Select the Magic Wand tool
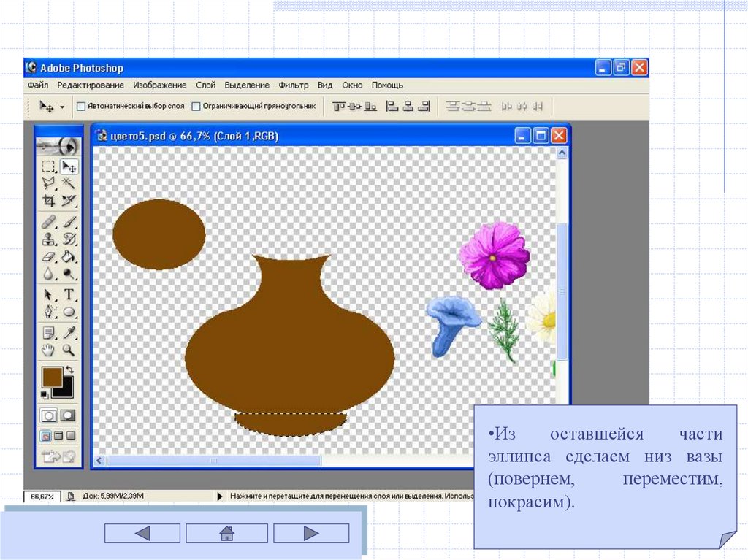Screen dimensions: 748x560 coord(69,183)
